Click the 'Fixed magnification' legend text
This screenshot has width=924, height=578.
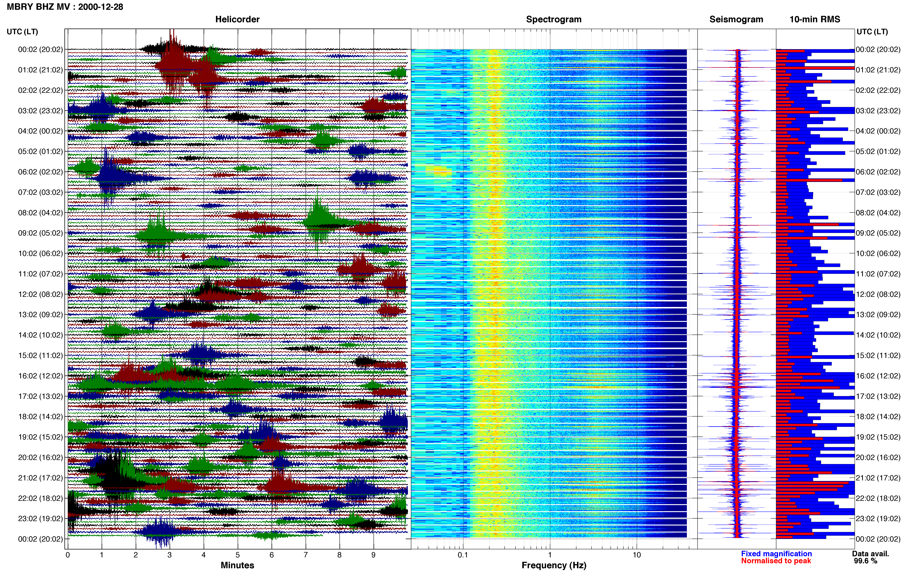[776, 554]
